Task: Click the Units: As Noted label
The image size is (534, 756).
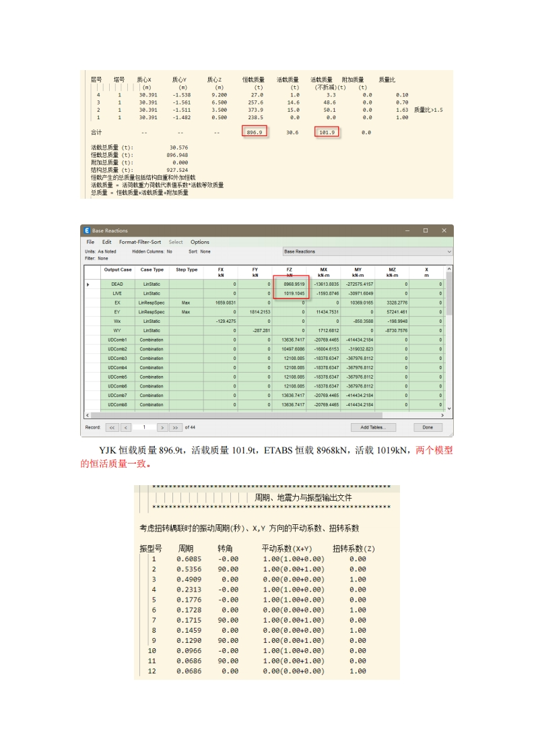Action: pos(101,252)
